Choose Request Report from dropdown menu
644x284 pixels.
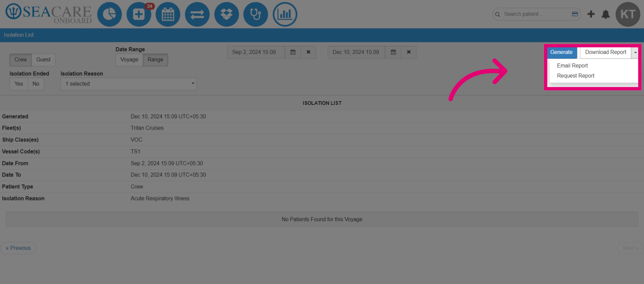click(x=576, y=76)
